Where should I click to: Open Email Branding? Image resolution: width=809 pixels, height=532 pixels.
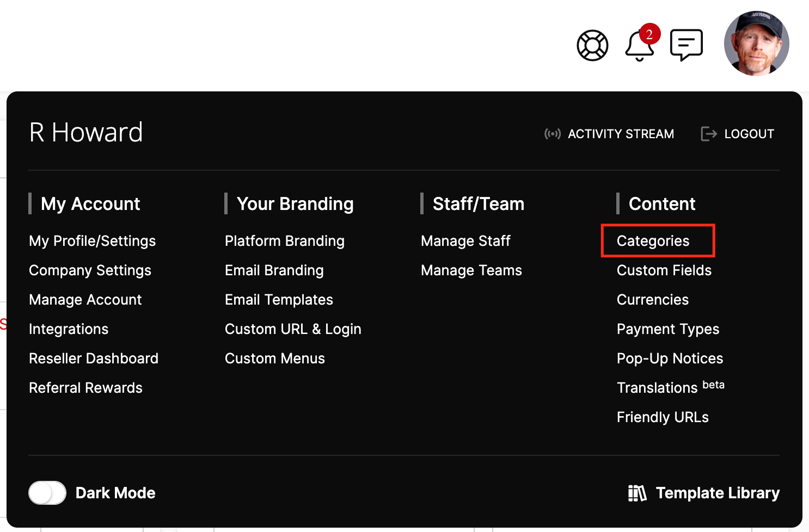pos(274,270)
